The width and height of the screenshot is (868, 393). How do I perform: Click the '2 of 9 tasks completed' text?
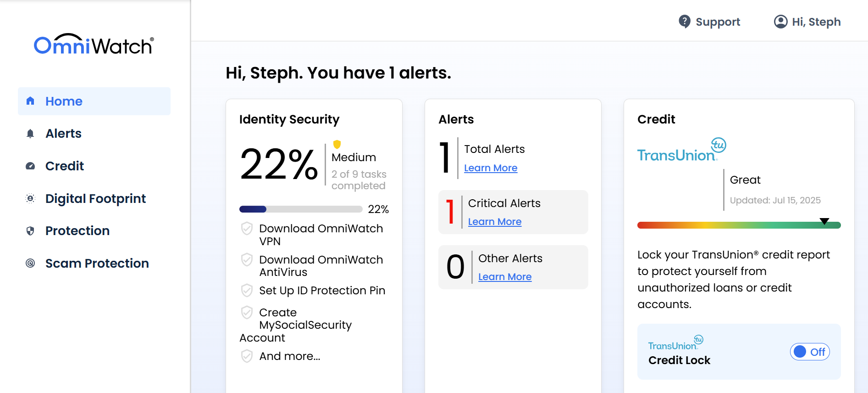359,180
